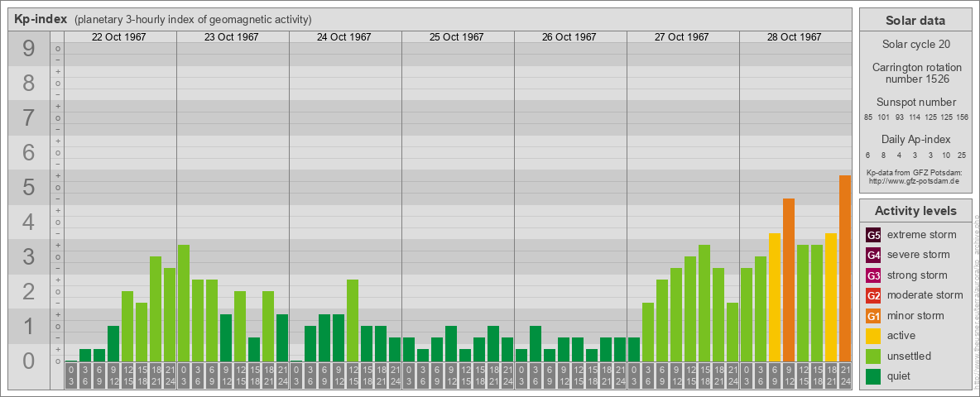The image size is (980, 397).
Task: Click the 24 Oct 12-15 light green bar
Action: pyautogui.click(x=353, y=320)
